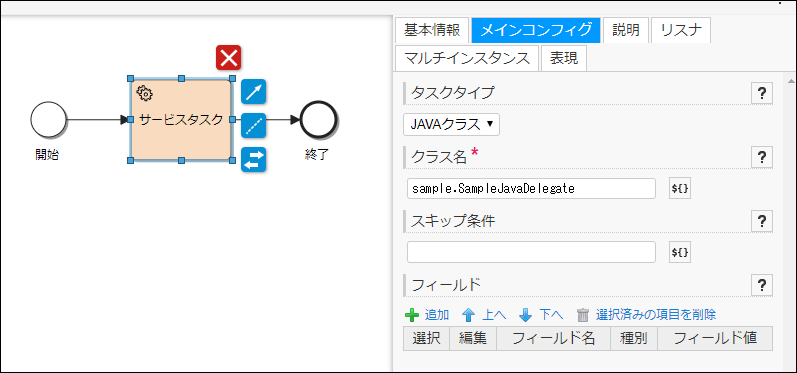Click the フィールド名 column header

[x=554, y=338]
